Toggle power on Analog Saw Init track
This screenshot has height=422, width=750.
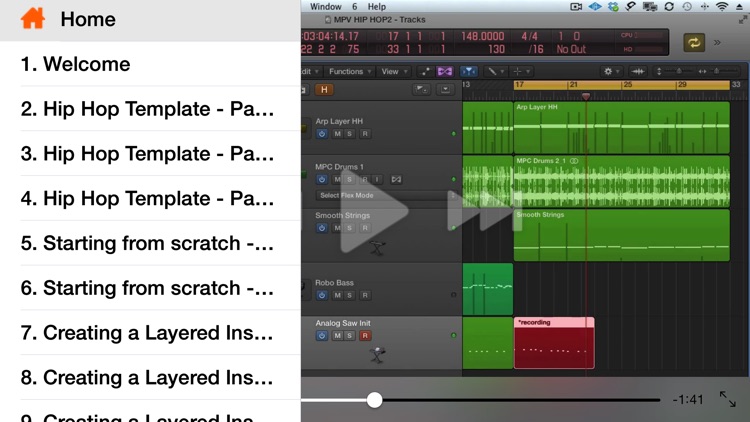(322, 336)
